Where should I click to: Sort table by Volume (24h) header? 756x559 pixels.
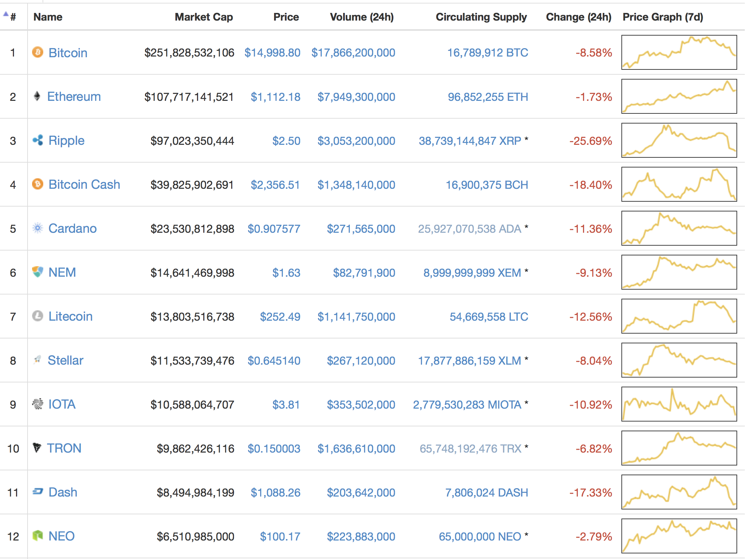point(362,17)
